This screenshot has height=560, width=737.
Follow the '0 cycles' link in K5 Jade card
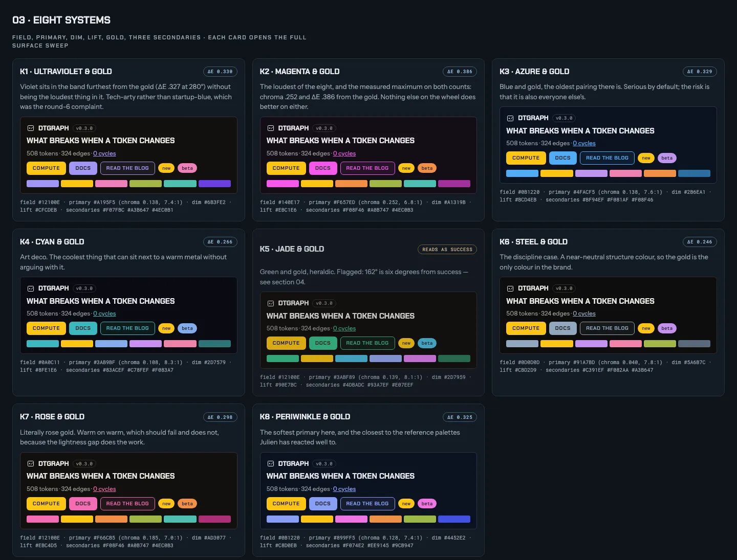tap(344, 328)
